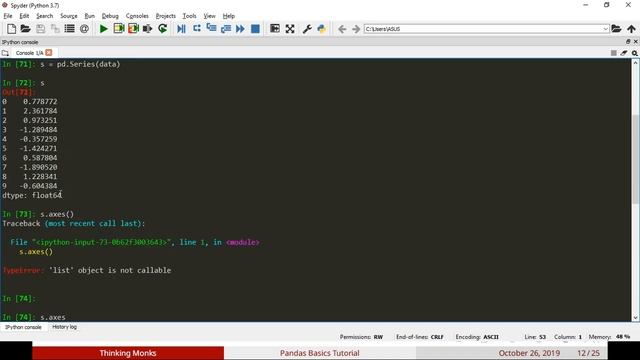Open the Tools menu

189,16
